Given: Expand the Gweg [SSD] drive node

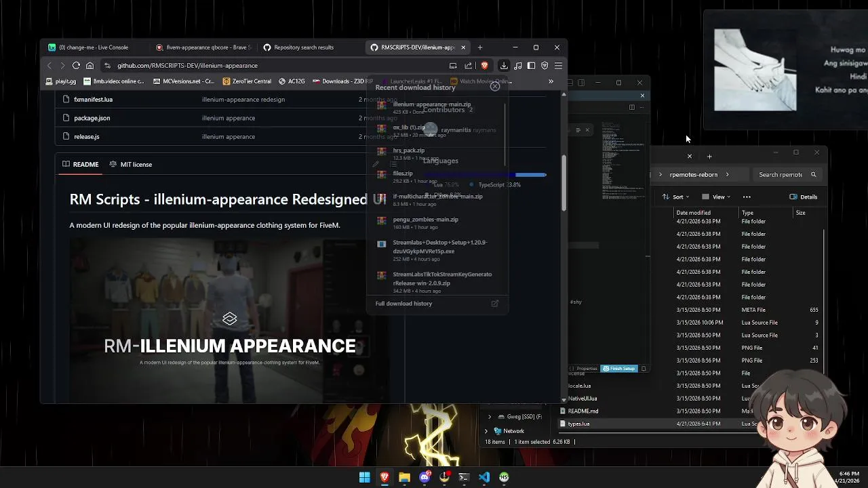Looking at the screenshot, I should click(490, 417).
